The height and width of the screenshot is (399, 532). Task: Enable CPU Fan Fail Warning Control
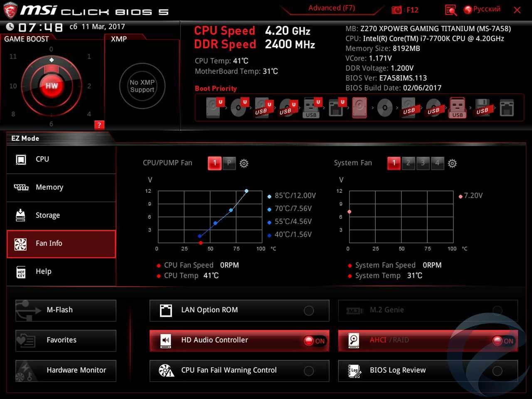[x=309, y=371]
